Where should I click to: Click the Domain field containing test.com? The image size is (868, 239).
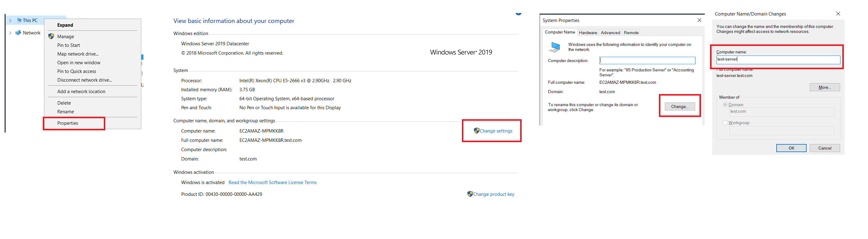point(781,112)
